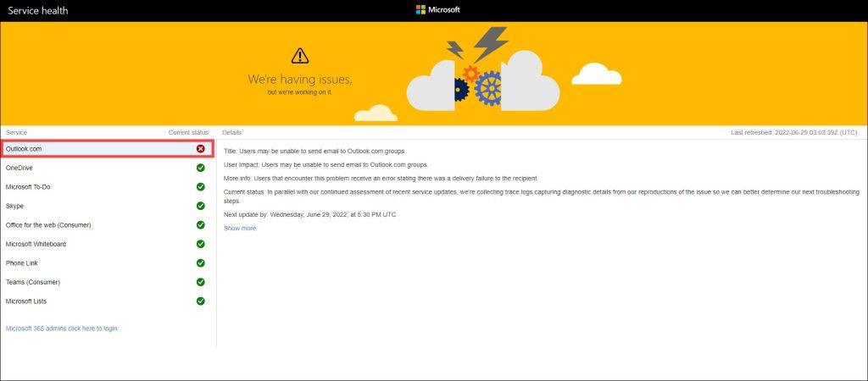Click Teams (Consumer) green check icon
The image size is (868, 381).
click(200, 282)
